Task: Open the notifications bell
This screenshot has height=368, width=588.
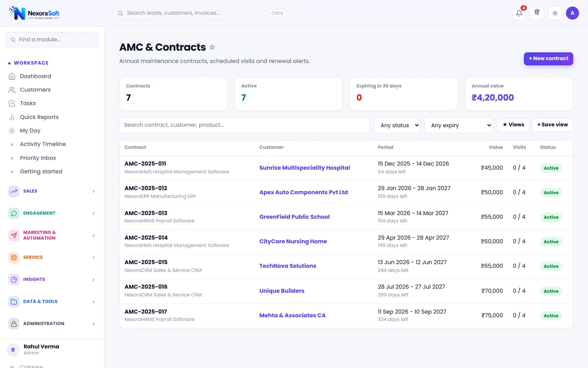Action: tap(519, 13)
